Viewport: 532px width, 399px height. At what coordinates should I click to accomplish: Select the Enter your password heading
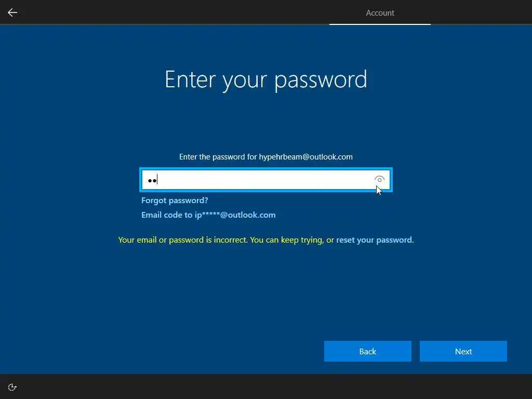266,79
